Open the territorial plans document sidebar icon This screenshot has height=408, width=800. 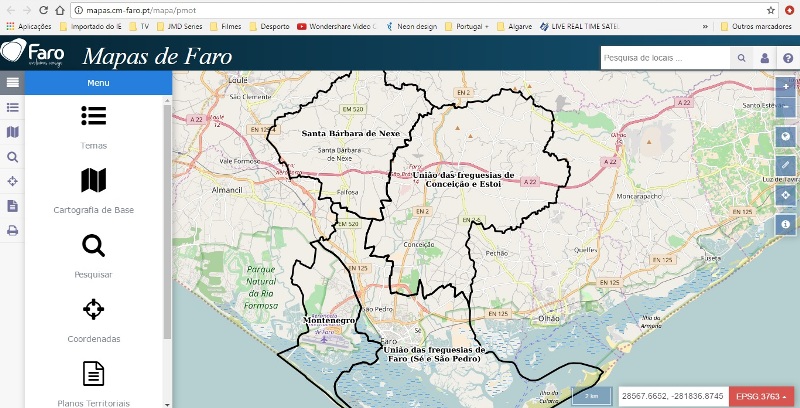point(12,206)
